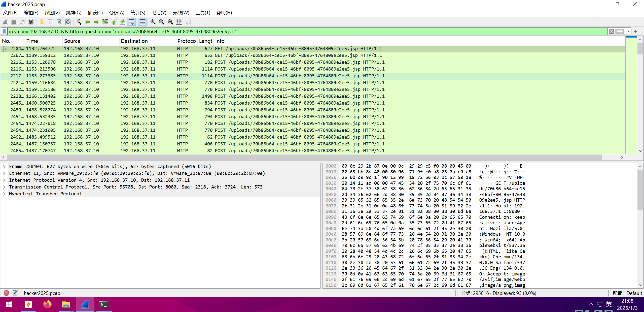Viewport: 644px width, 312px height.
Task: Open the 统计(S) statistics menu
Action: pos(138,13)
